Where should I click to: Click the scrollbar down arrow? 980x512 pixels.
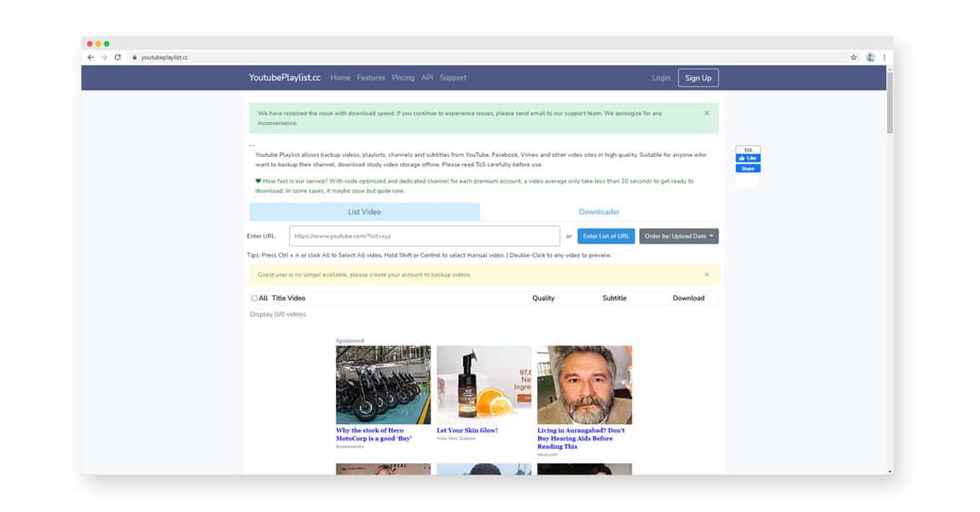[890, 471]
